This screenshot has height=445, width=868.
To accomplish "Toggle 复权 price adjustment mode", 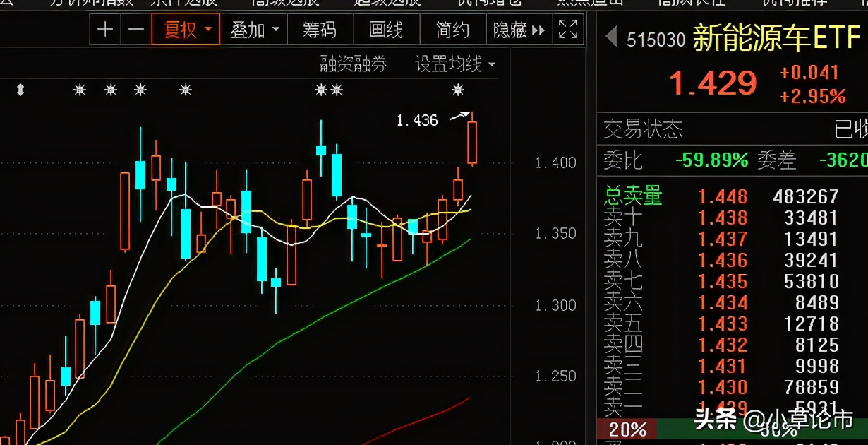I will pos(182,30).
